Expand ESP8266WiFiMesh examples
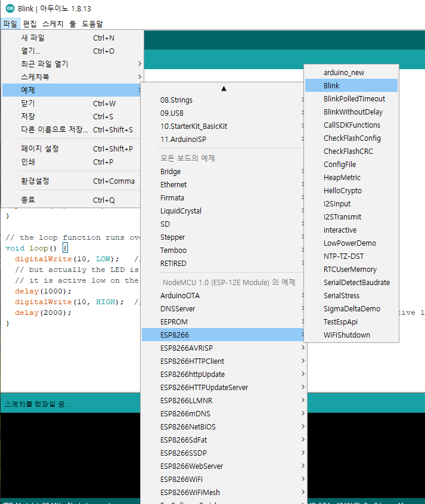 coord(224,493)
